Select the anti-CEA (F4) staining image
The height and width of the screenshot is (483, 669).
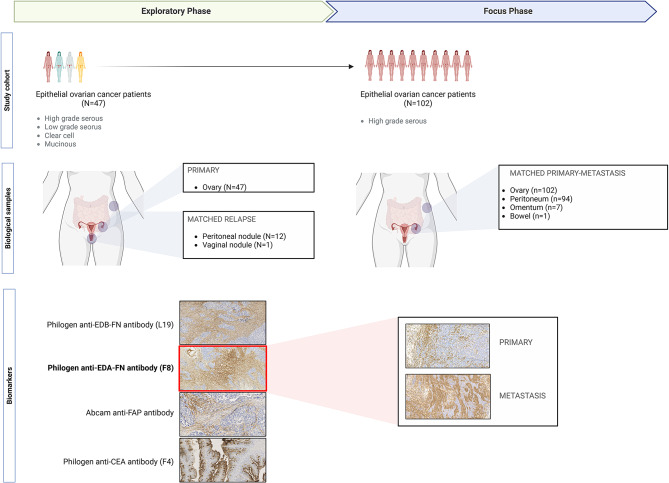[x=221, y=455]
